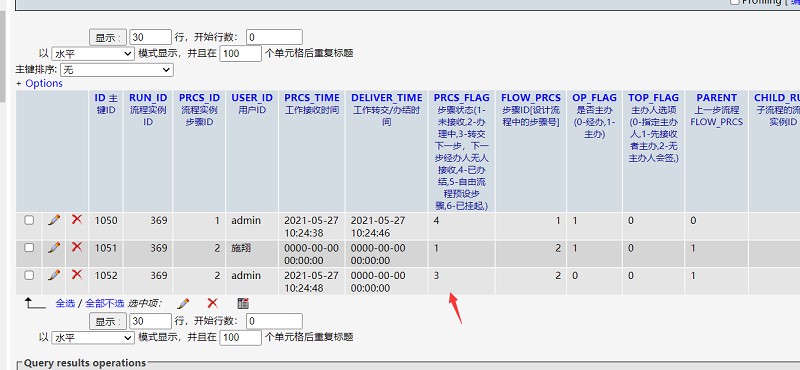Click the left vertical scrollbar thumb
800x370 pixels.
tap(2, 56)
